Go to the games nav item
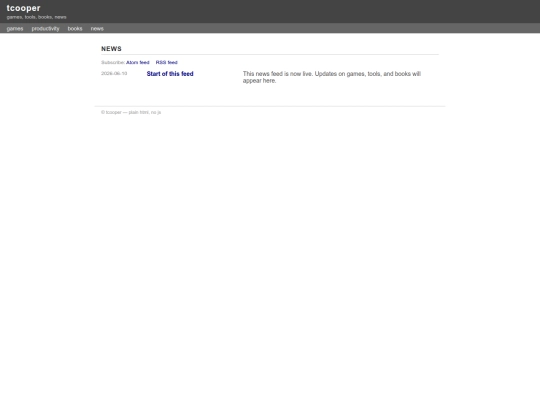The image size is (540, 405). 15,29
